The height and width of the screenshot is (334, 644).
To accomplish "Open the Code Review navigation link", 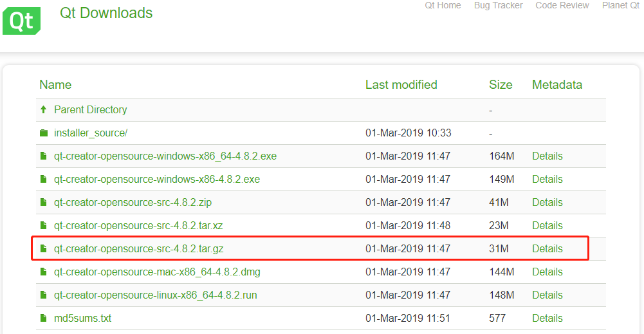I will [562, 5].
